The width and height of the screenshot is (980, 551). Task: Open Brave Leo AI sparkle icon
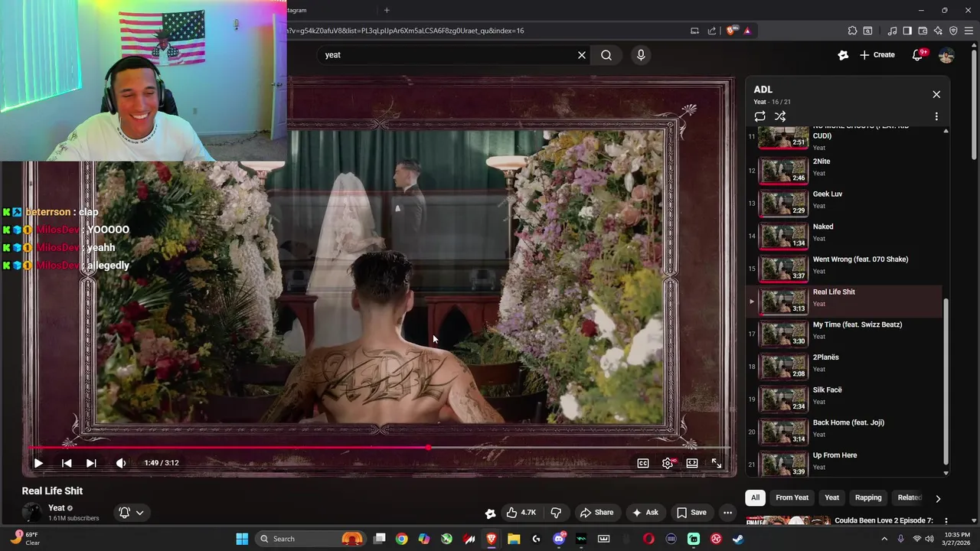click(938, 31)
